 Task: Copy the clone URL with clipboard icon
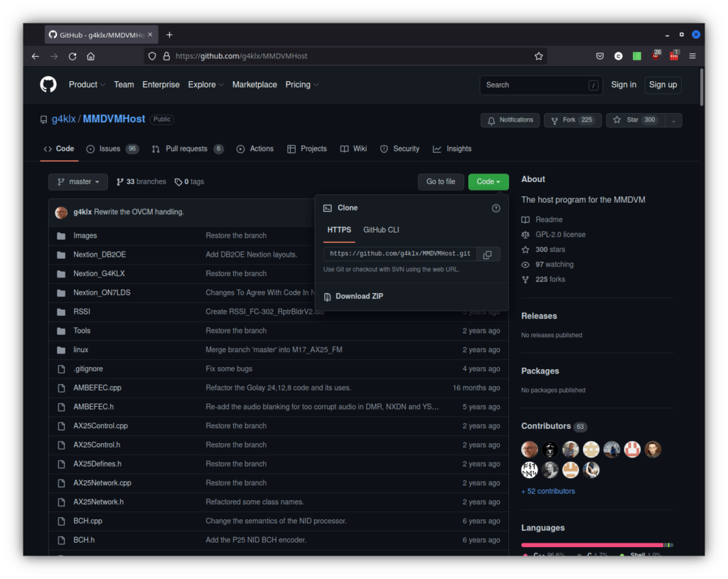tap(488, 254)
